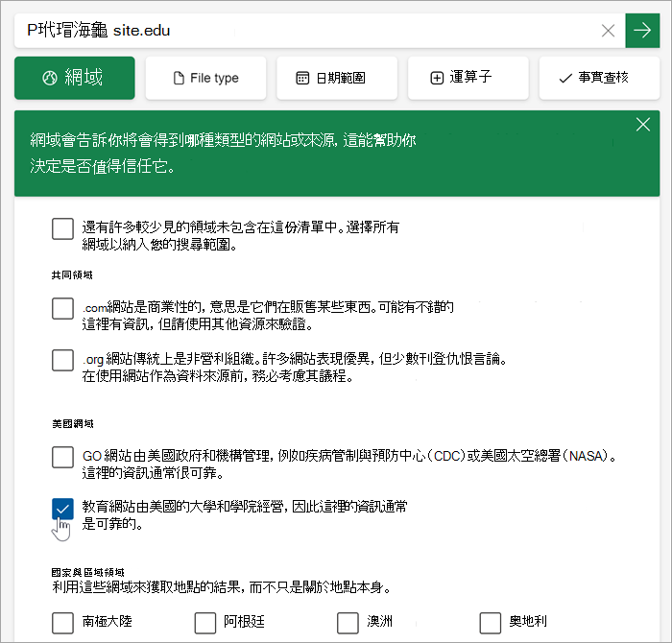Click the 南極大陸 label text
The width and height of the screenshot is (672, 643).
[108, 621]
